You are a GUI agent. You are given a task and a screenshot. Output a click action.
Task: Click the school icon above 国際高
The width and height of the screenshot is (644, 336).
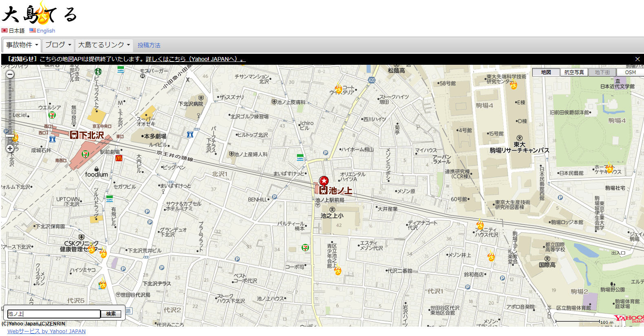pyautogui.click(x=547, y=259)
